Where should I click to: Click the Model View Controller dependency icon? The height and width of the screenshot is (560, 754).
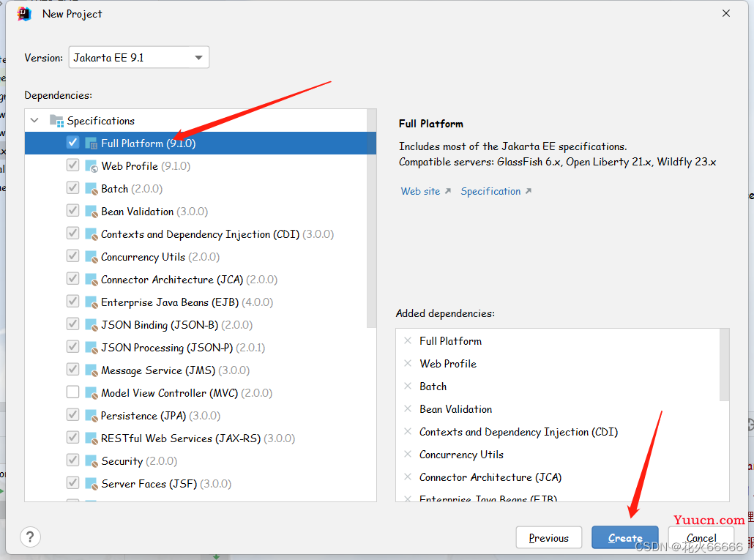(92, 393)
